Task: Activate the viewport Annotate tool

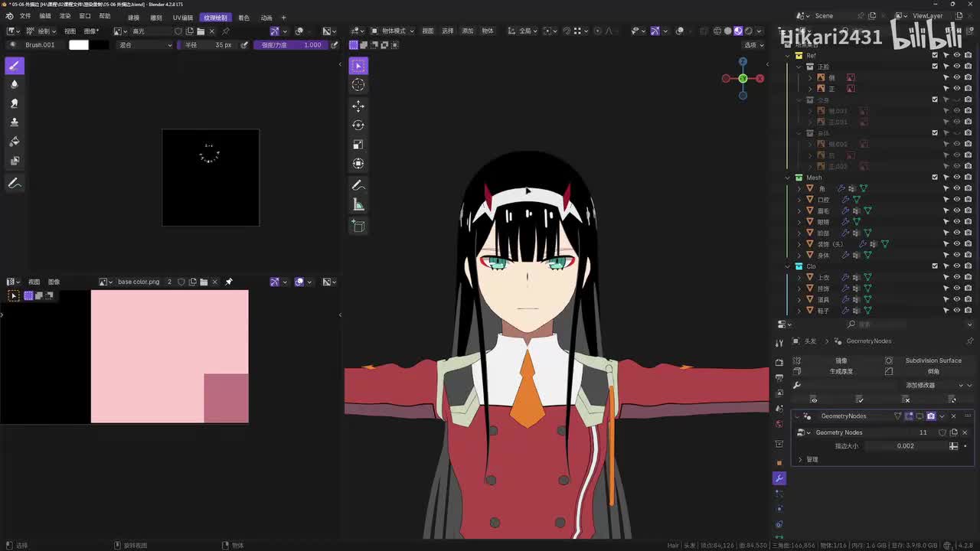Action: 358,185
